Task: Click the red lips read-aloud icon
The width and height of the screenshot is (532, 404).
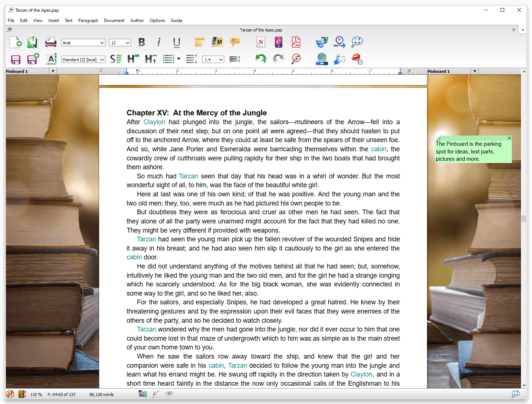Action: [x=357, y=59]
